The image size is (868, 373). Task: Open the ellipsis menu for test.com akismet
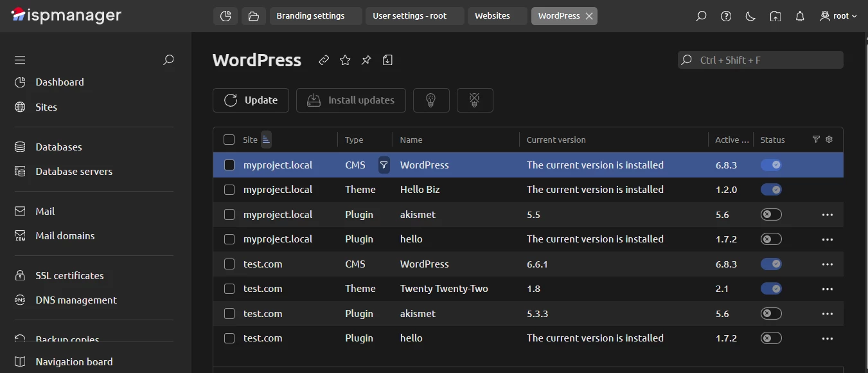tap(828, 313)
